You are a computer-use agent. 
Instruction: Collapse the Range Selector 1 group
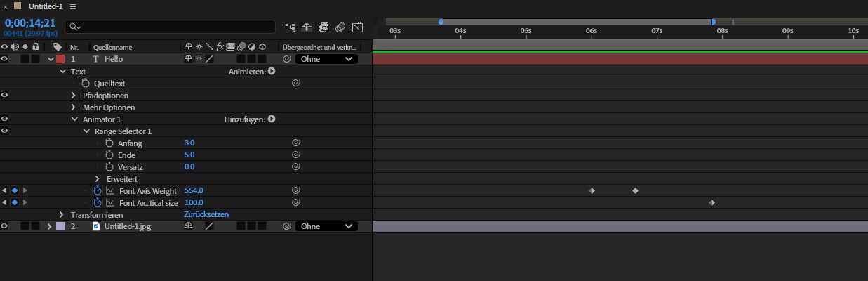pyautogui.click(x=86, y=131)
